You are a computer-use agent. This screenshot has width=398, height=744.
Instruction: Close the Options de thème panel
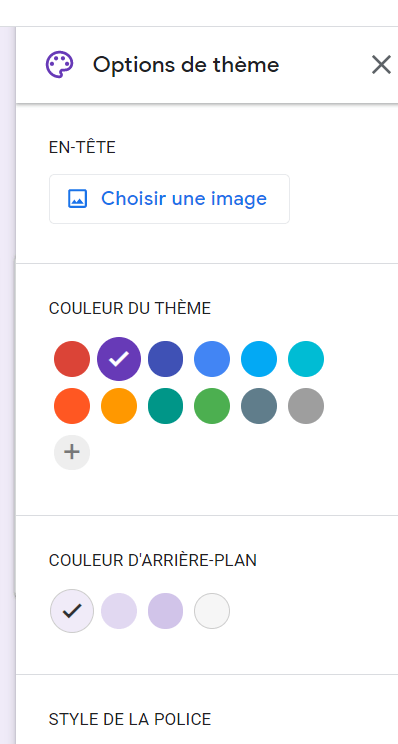pos(381,65)
